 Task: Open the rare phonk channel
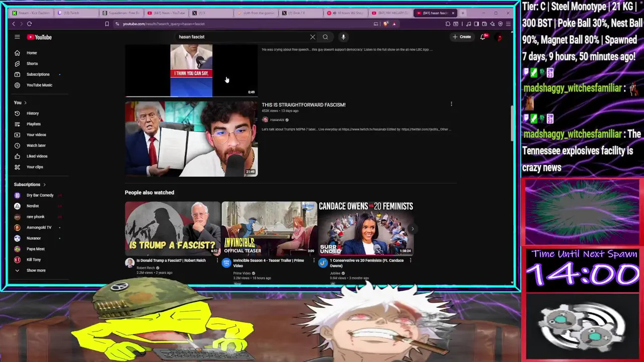point(35,217)
